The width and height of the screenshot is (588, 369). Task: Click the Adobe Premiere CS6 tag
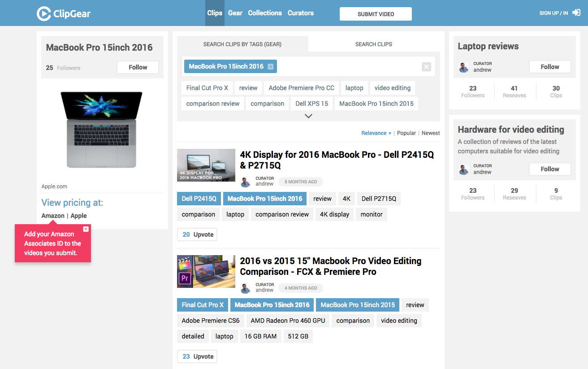click(211, 321)
